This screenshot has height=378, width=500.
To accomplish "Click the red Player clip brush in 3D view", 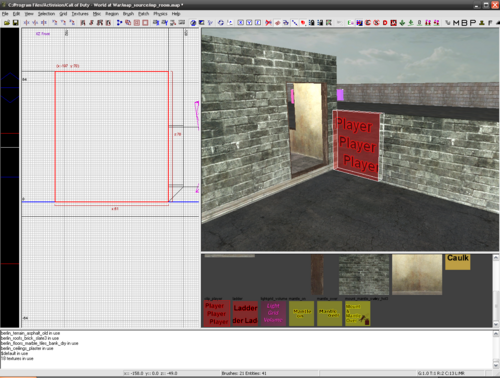I will (x=357, y=145).
